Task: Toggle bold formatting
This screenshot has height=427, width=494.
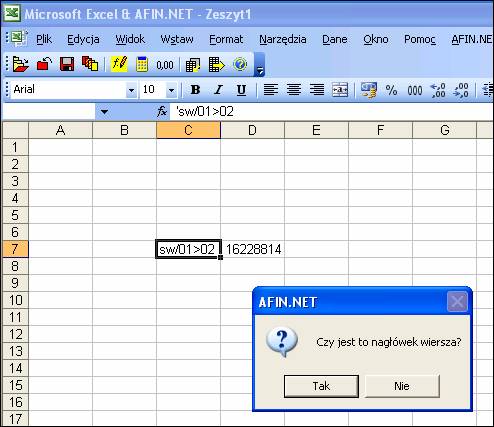Action: coord(195,90)
